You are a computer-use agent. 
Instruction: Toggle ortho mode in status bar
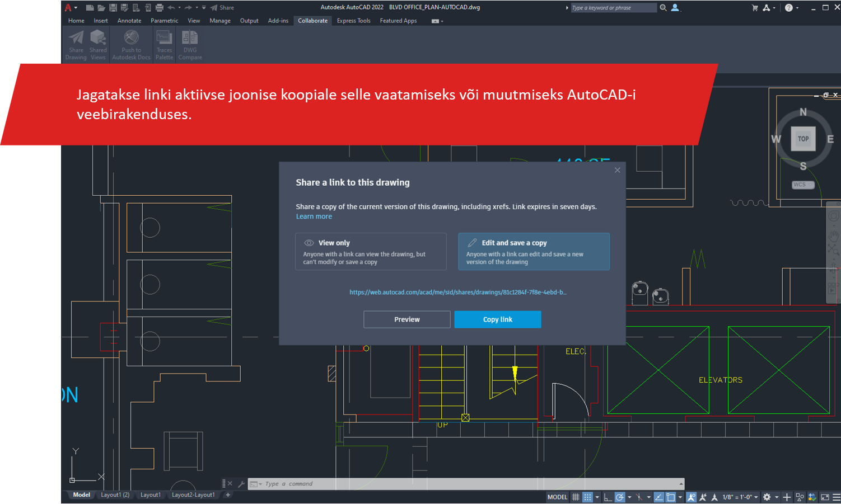(x=608, y=497)
